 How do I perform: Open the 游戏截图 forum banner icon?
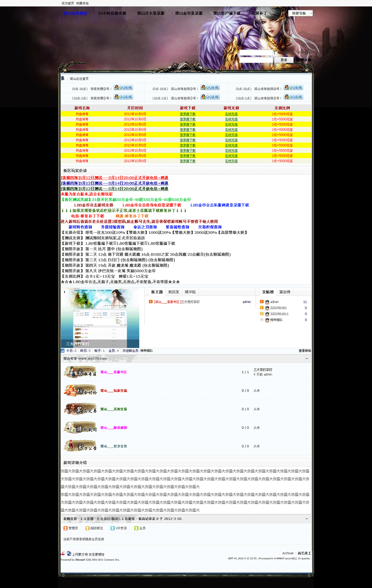tap(80, 428)
